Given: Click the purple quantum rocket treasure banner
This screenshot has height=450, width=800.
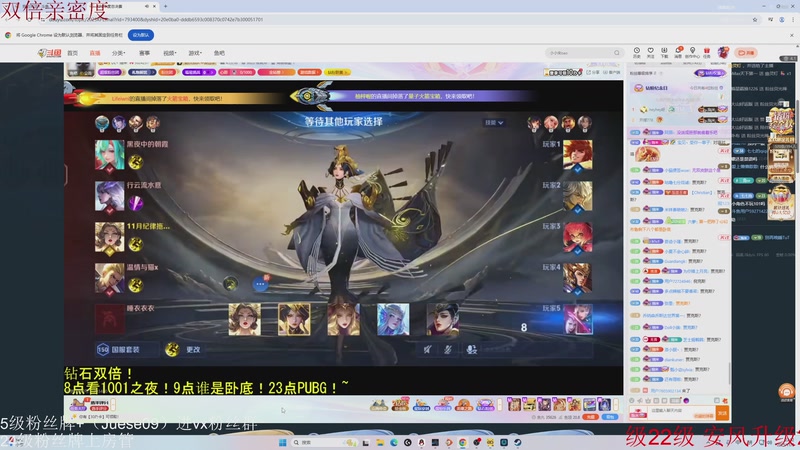Looking at the screenshot, I should (413, 96).
